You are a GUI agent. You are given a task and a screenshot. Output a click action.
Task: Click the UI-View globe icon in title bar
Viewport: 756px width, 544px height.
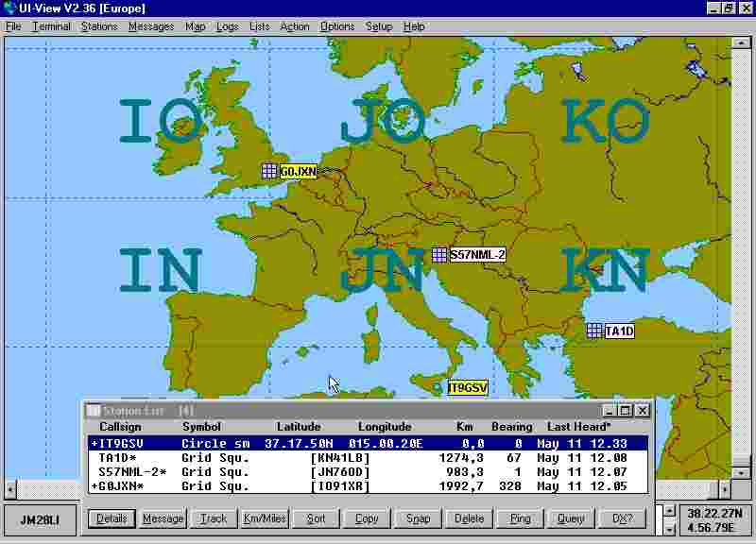(9, 8)
